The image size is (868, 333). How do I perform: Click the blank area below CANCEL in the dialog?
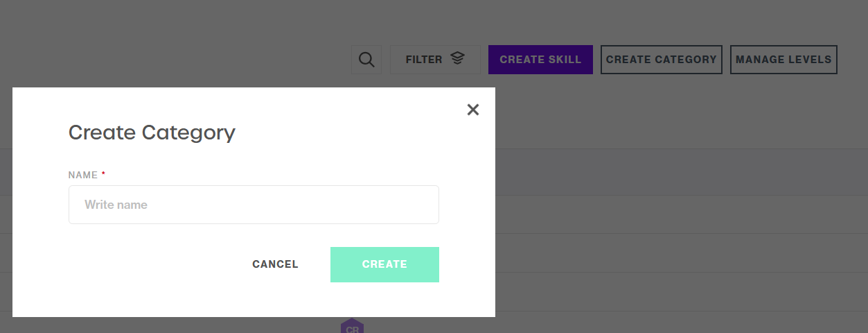[275, 300]
